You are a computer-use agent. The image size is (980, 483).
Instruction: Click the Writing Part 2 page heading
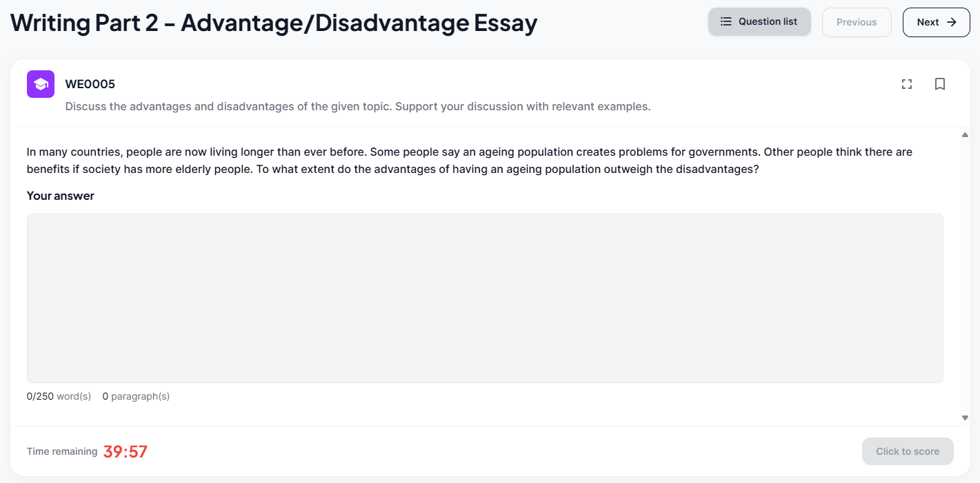pyautogui.click(x=274, y=23)
